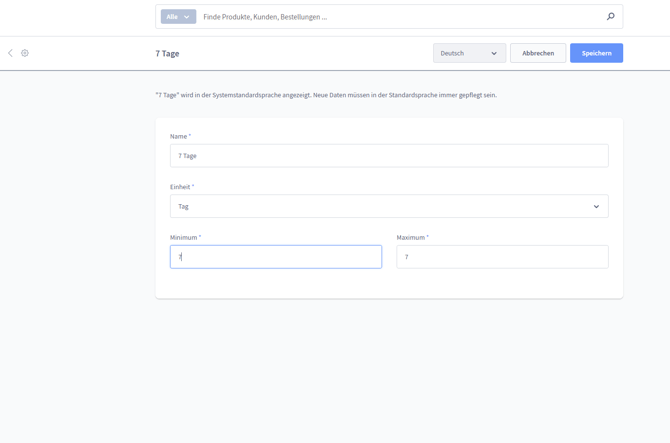Click the Minimum field label
670x443 pixels.
tap(184, 238)
